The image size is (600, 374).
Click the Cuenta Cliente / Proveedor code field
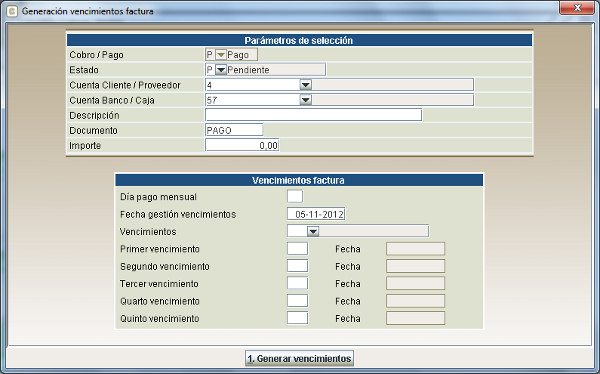pos(253,85)
